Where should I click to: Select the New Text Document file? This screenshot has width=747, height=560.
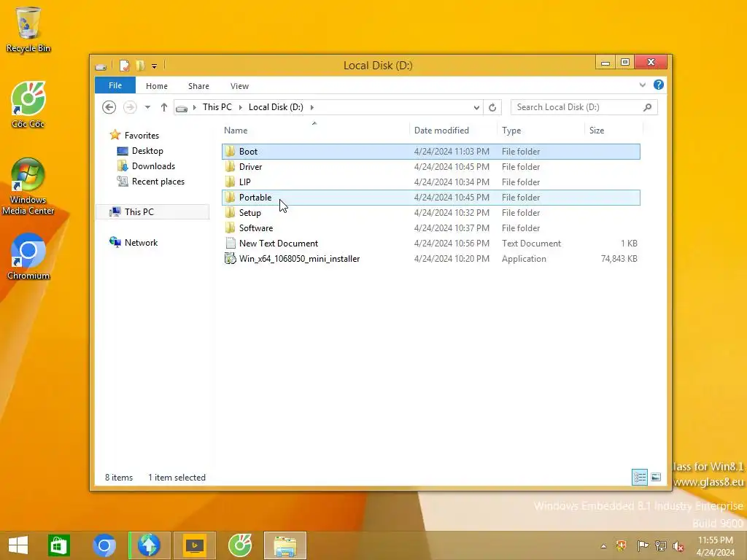(430, 243)
